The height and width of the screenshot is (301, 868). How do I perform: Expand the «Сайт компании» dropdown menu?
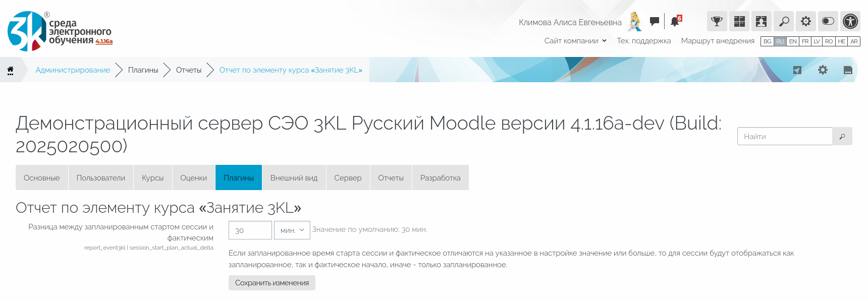(575, 41)
